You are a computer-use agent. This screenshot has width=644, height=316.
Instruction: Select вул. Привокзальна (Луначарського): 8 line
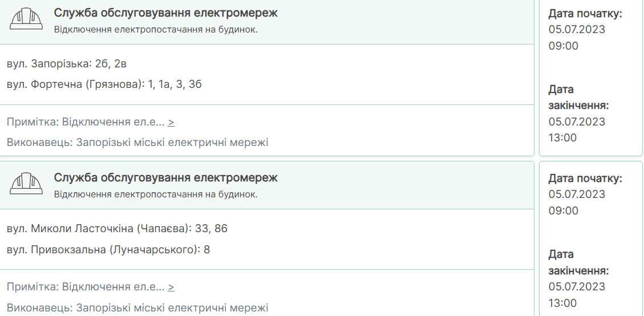pos(108,249)
